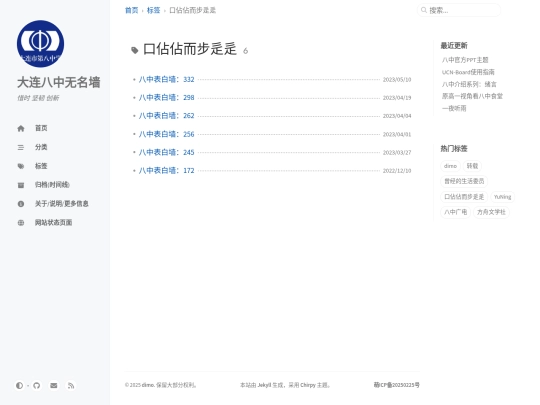Image resolution: width=540 pixels, height=405 pixels.
Task: Open post 八中表白墙：332
Action: pos(166,80)
